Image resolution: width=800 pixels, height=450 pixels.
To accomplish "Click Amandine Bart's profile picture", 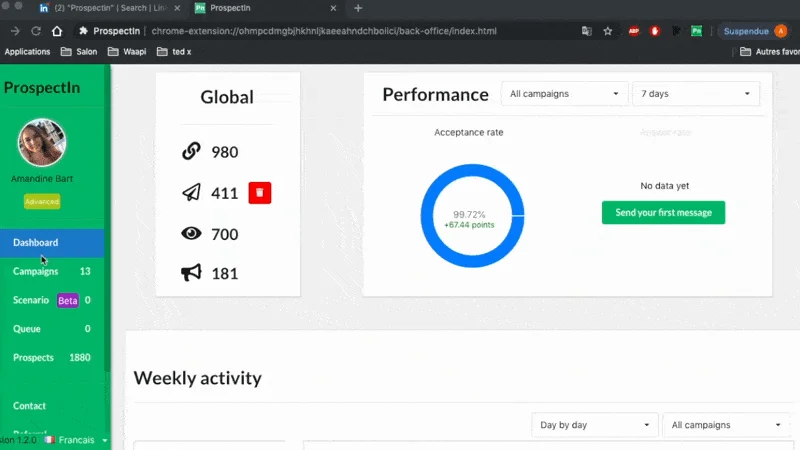I will [42, 142].
